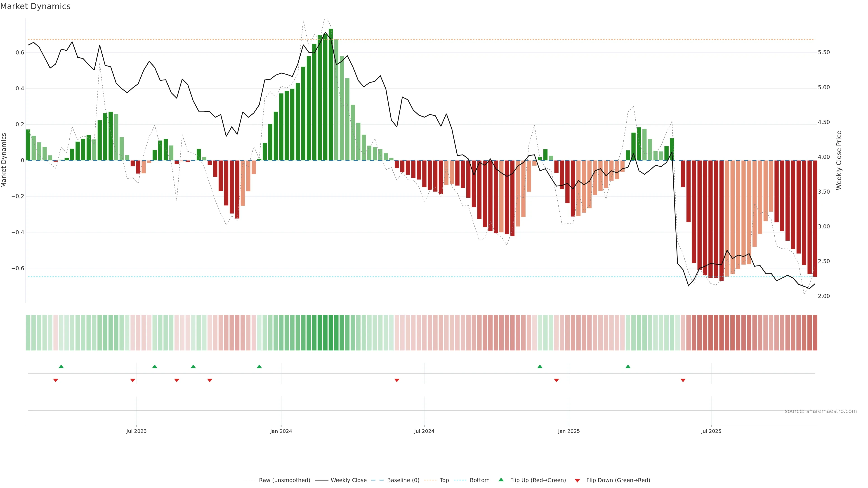868x488 pixels.
Task: Click the rightmost red flip-down triangle marker
Action: coord(683,380)
